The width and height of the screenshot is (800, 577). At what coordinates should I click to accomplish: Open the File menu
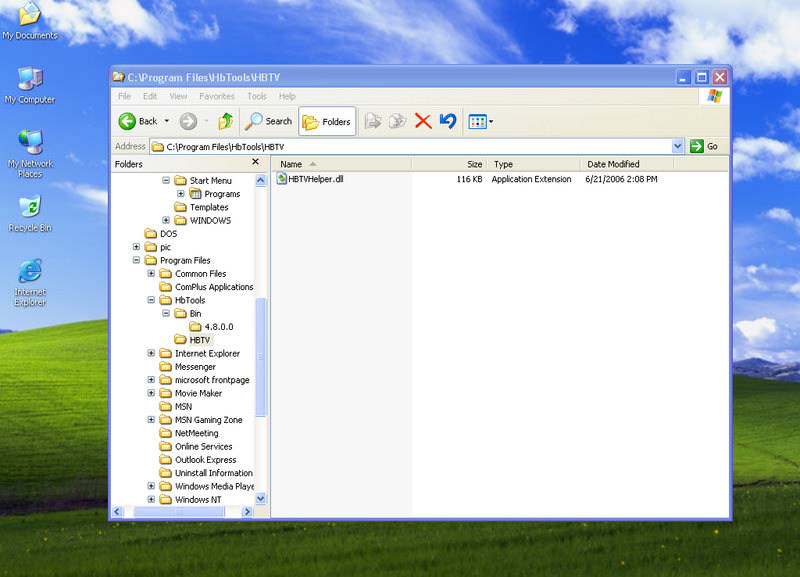(x=124, y=96)
